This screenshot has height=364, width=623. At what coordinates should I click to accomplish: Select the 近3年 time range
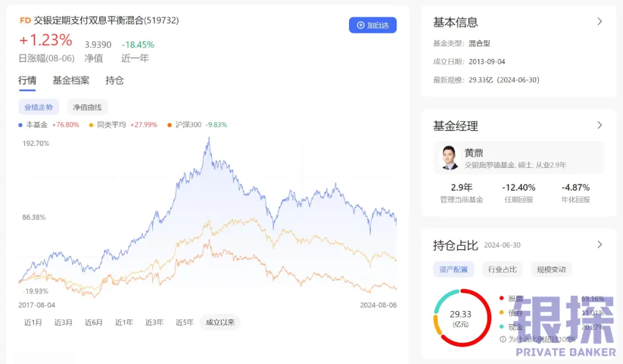click(155, 322)
